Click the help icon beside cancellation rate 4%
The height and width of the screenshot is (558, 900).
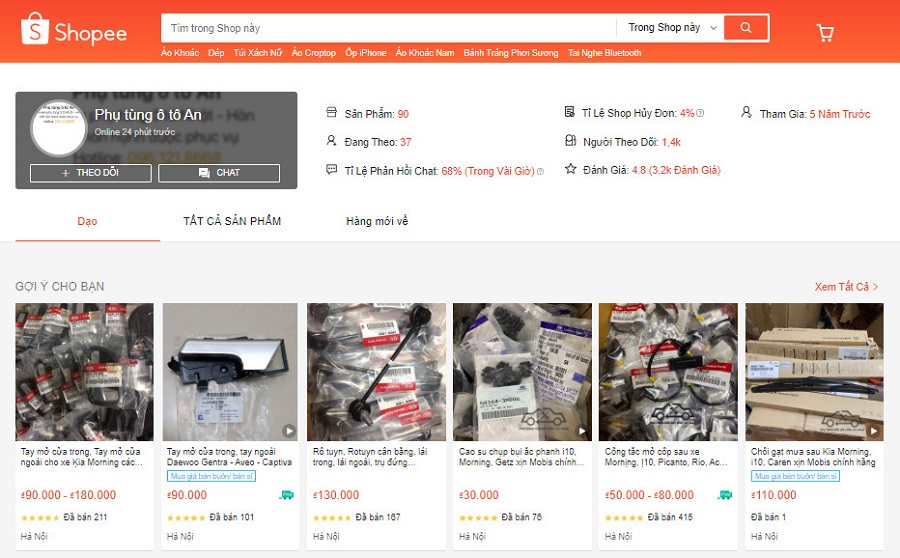click(x=700, y=114)
